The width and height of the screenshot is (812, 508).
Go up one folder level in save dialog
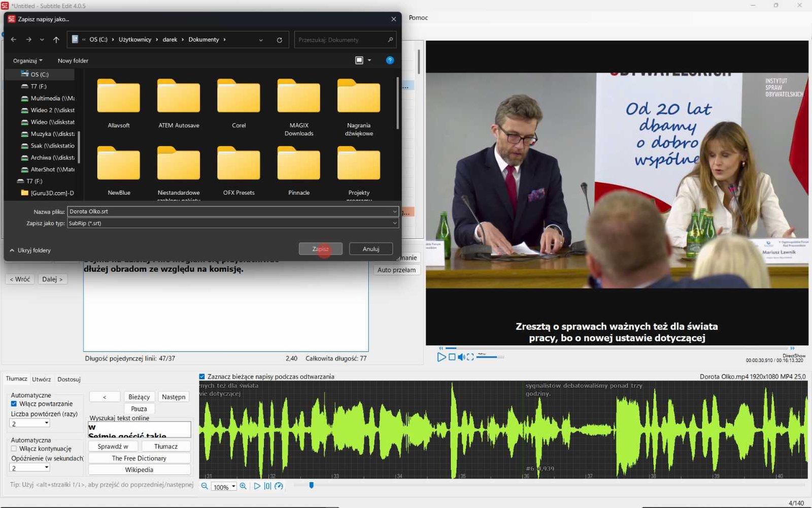coord(56,40)
